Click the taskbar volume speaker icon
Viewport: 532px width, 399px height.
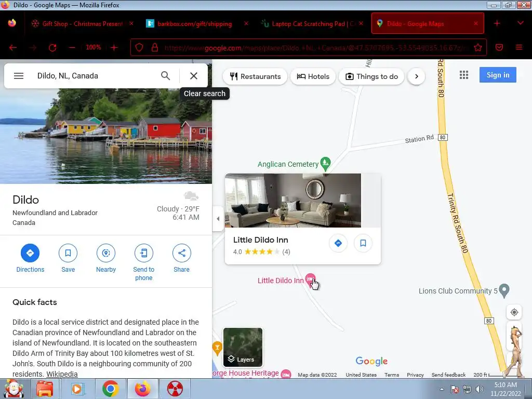[479, 389]
